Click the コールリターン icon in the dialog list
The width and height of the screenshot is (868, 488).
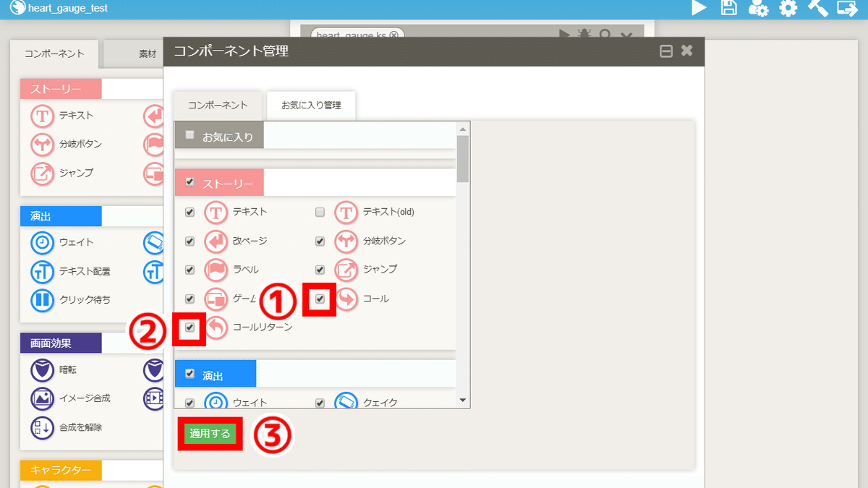(216, 328)
